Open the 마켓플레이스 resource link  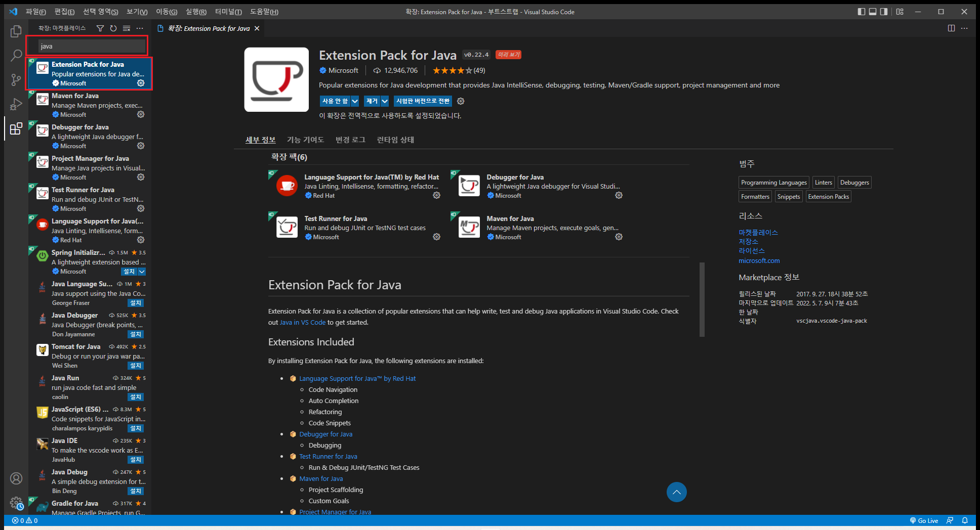click(758, 232)
